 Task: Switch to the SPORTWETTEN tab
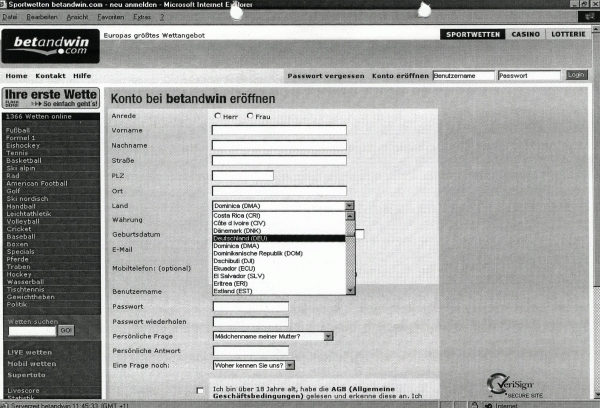(x=473, y=34)
